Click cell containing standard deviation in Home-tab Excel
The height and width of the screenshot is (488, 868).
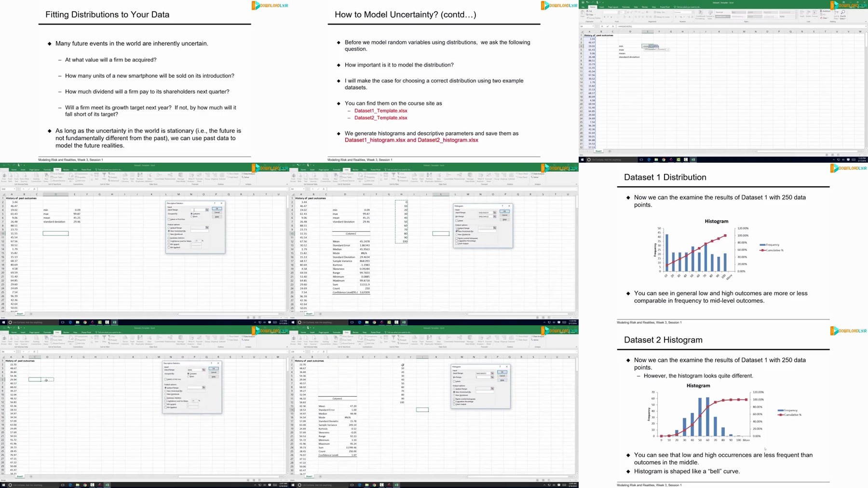[x=629, y=57]
